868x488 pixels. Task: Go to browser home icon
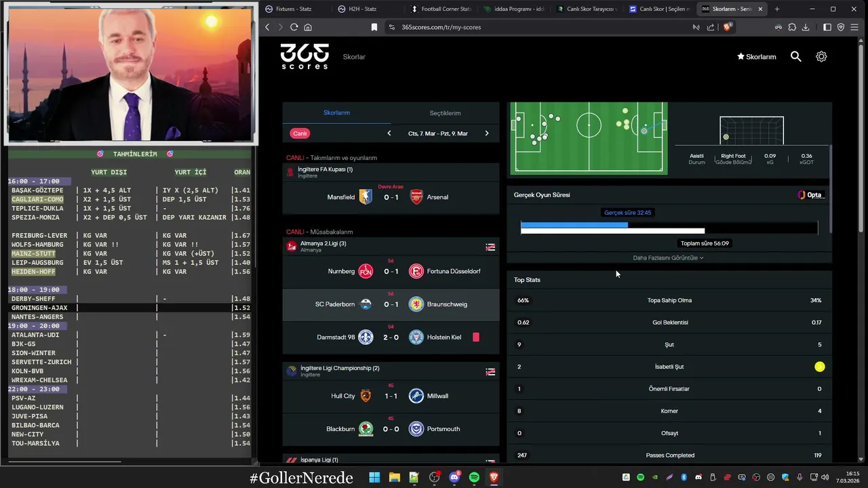(308, 27)
